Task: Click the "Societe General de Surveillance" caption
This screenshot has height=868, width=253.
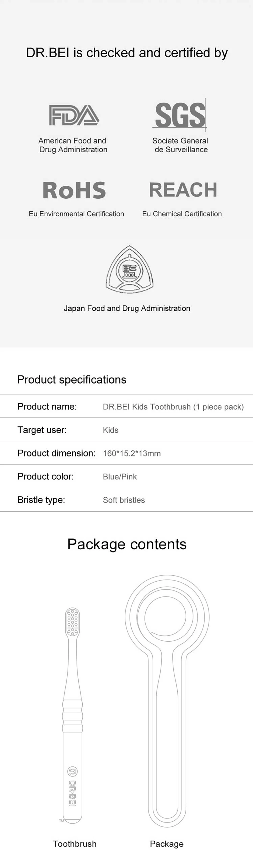Action: click(x=181, y=145)
